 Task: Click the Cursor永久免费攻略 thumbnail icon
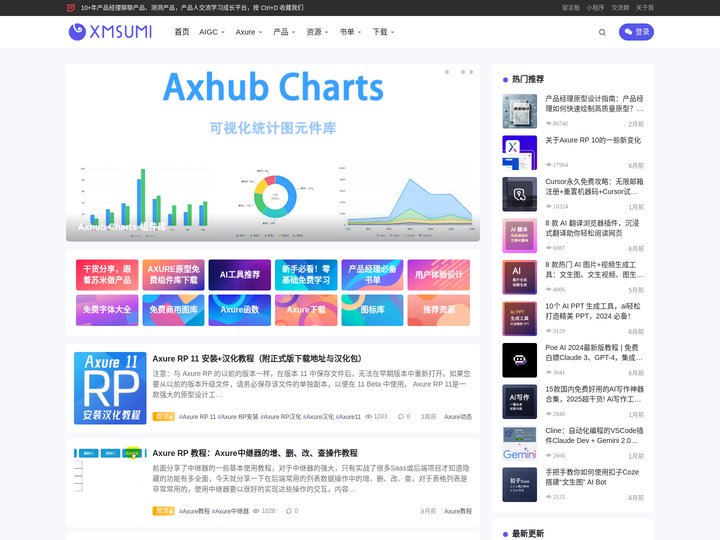pos(519,194)
